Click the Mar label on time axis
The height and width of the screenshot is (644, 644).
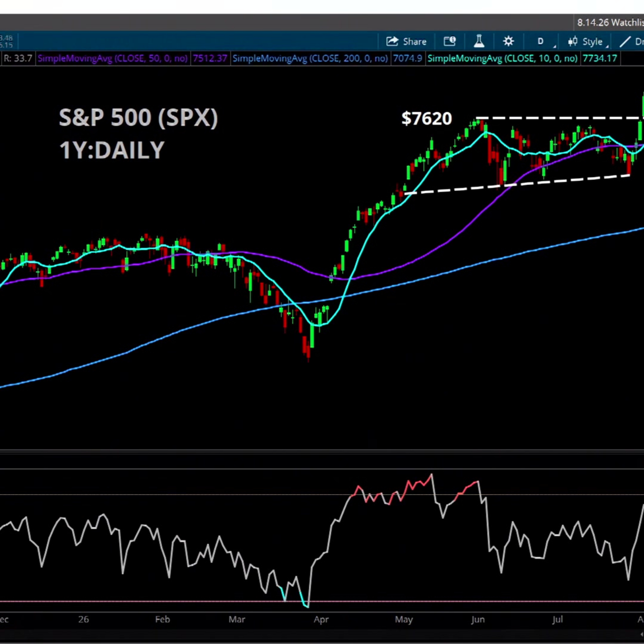pos(237,619)
